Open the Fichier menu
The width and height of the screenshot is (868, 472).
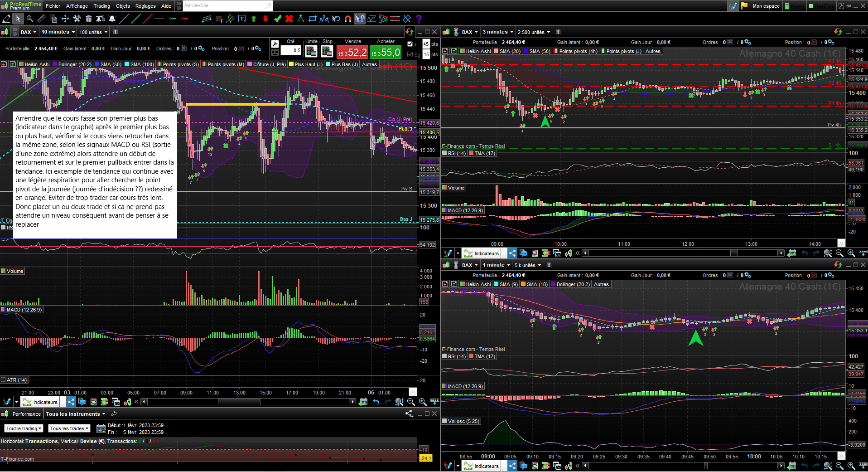[x=53, y=6]
